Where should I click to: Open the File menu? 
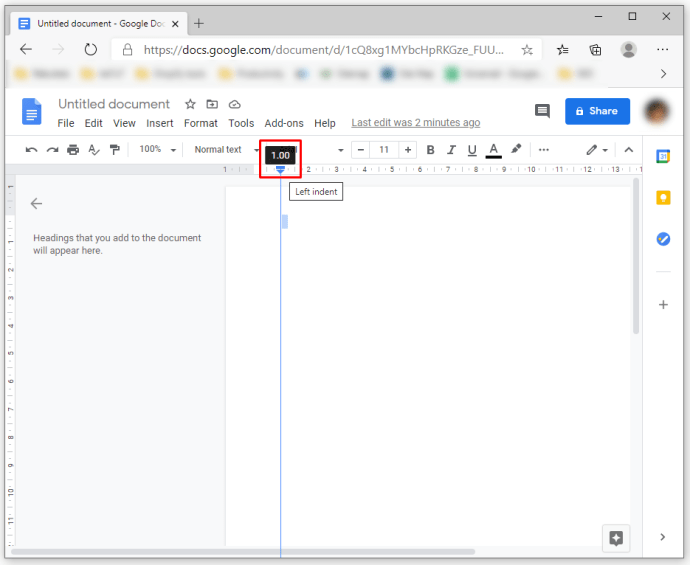[66, 123]
